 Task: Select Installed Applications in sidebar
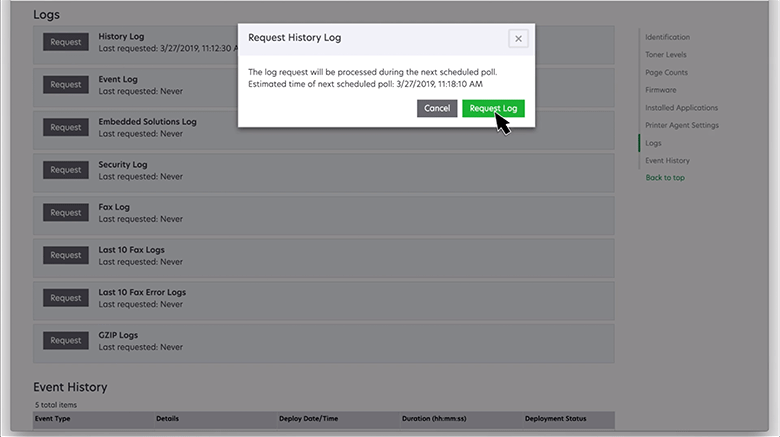click(x=681, y=108)
